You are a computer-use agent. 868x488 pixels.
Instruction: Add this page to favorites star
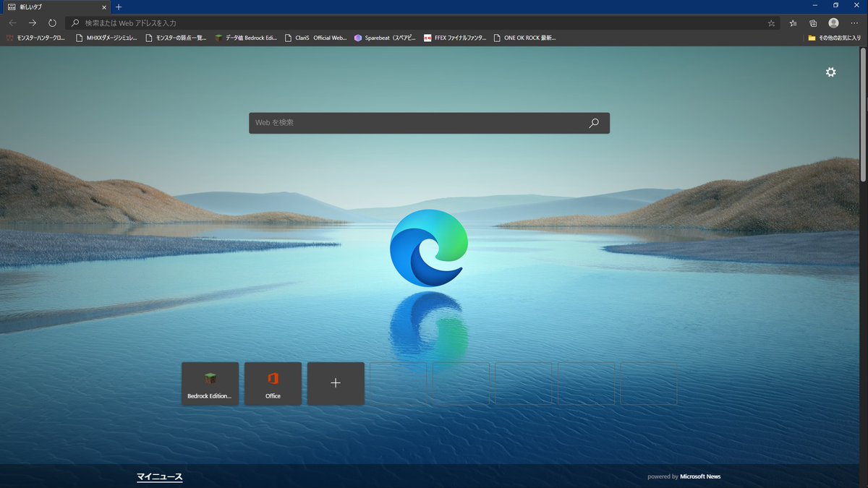pyautogui.click(x=771, y=23)
